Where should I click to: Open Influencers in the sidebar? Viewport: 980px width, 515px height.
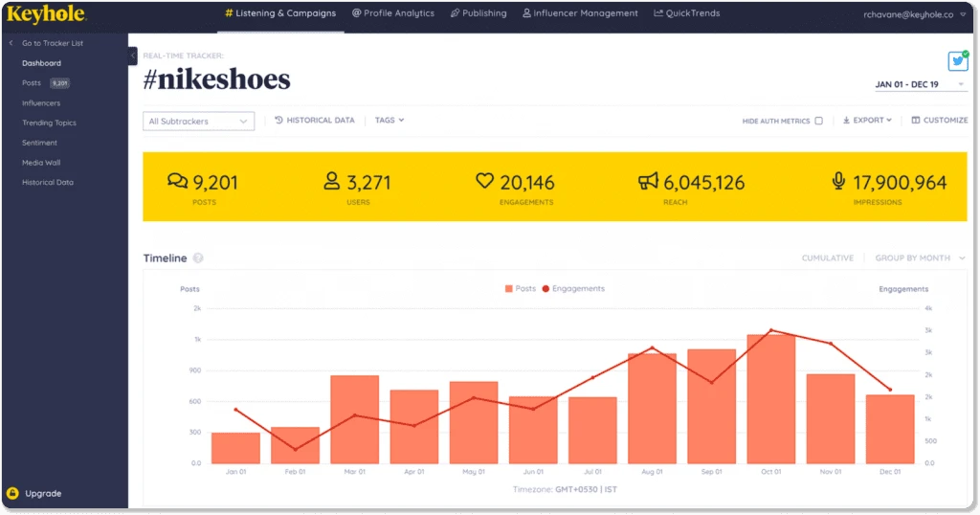pos(41,103)
